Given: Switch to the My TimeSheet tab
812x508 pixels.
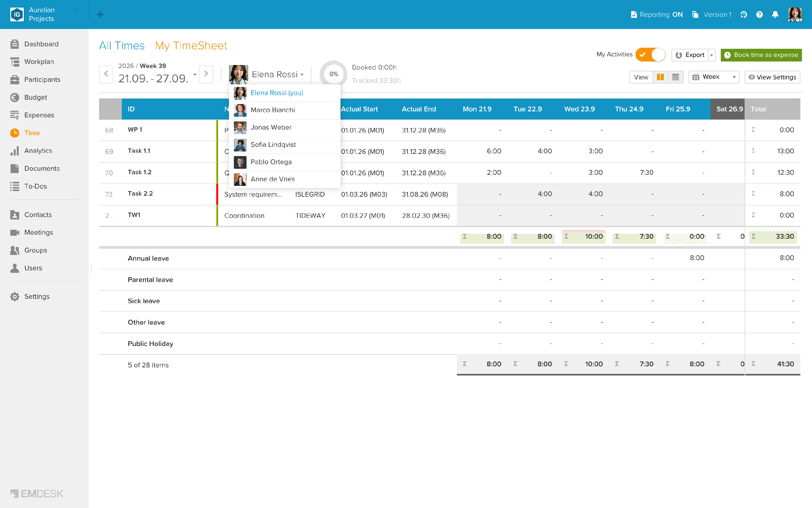Looking at the screenshot, I should click(x=191, y=45).
